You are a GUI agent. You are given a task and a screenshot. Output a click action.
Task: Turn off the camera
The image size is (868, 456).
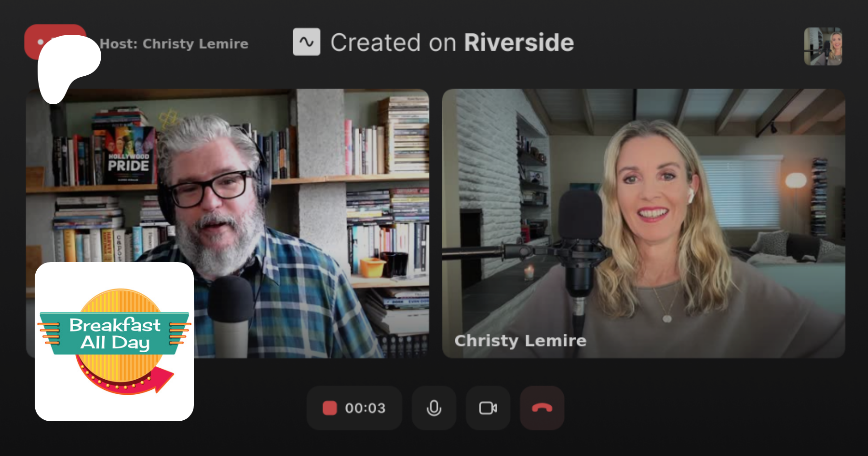[x=488, y=408]
